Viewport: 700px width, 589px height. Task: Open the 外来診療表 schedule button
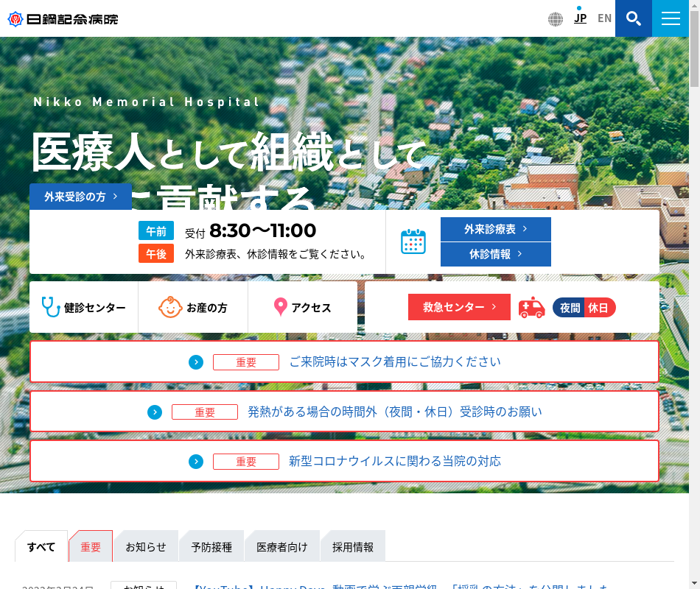[495, 229]
